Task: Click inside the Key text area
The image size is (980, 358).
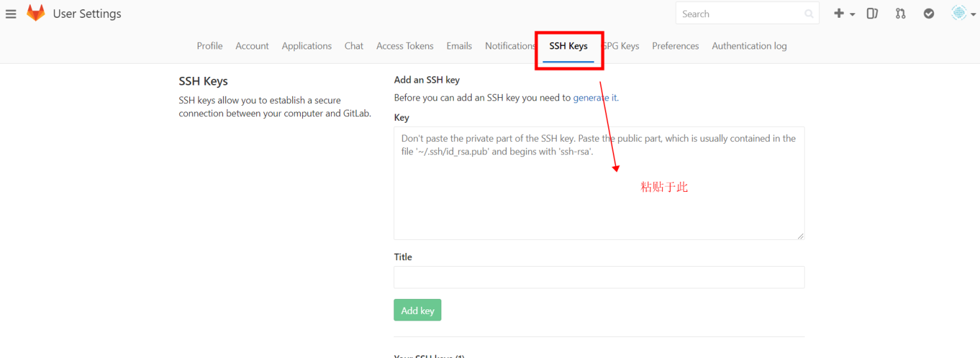Action: click(599, 183)
